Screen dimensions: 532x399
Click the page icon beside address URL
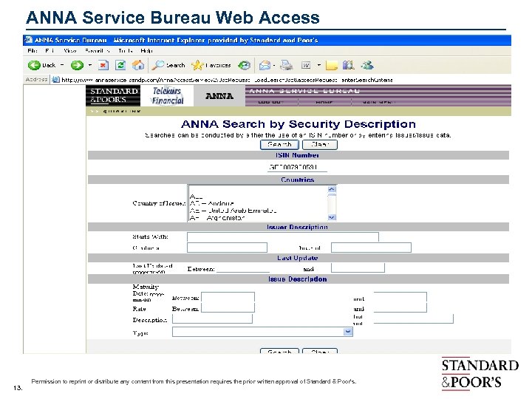[x=55, y=80]
